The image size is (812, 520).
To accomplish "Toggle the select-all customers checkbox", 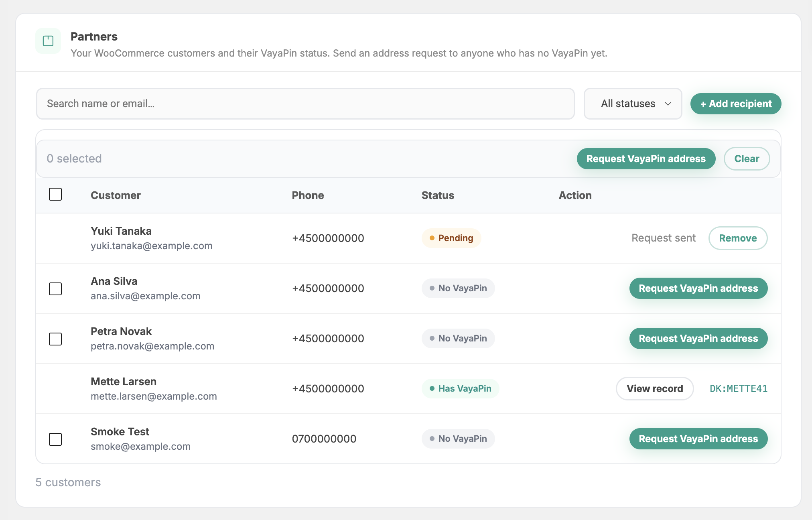I will click(x=55, y=194).
